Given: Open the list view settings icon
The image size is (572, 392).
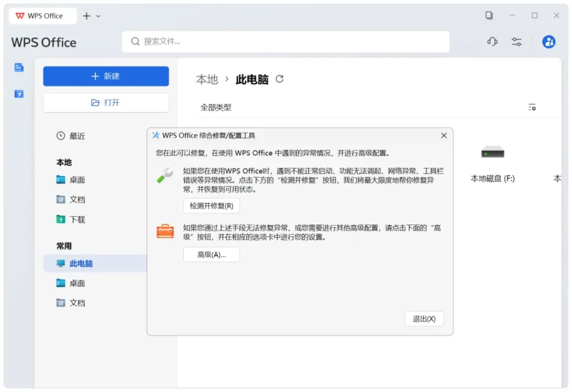Looking at the screenshot, I should (532, 107).
